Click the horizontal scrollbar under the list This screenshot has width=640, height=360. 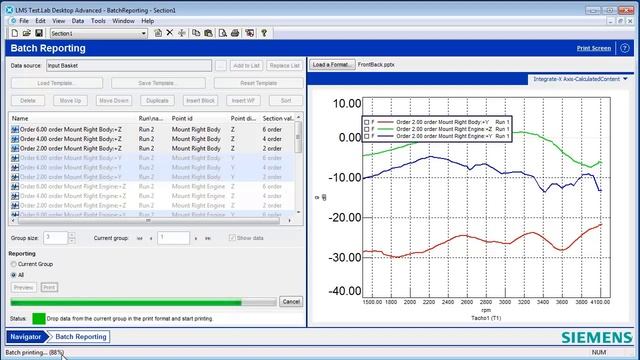(149, 220)
